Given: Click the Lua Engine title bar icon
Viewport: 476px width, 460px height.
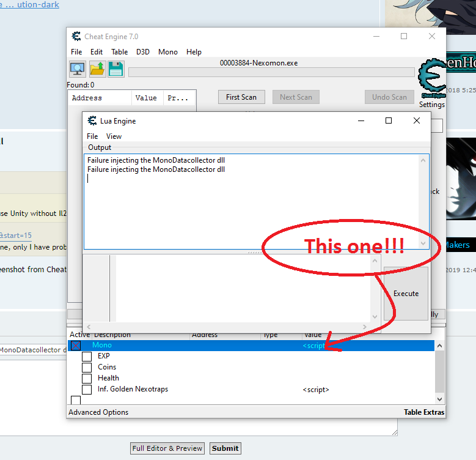Looking at the screenshot, I should coord(92,121).
